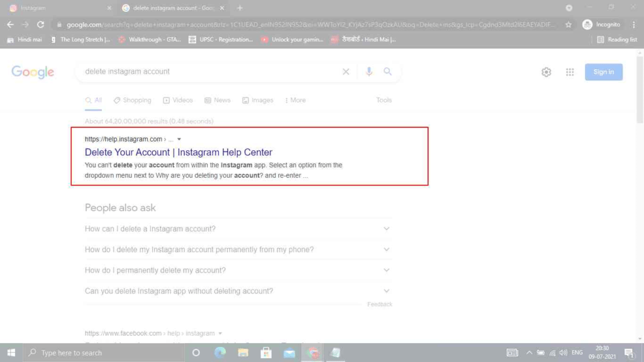
Task: Open Delete Your Account Instagram Help Center link
Action: coord(178,152)
